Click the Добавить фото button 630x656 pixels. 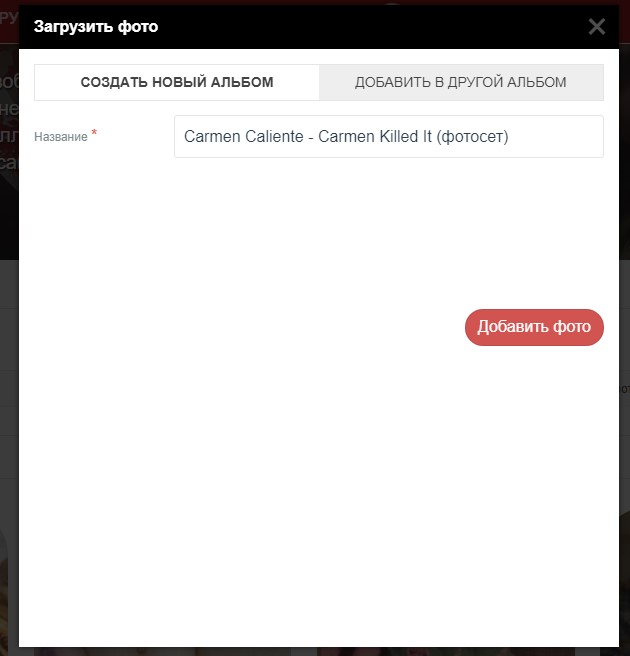pyautogui.click(x=534, y=327)
